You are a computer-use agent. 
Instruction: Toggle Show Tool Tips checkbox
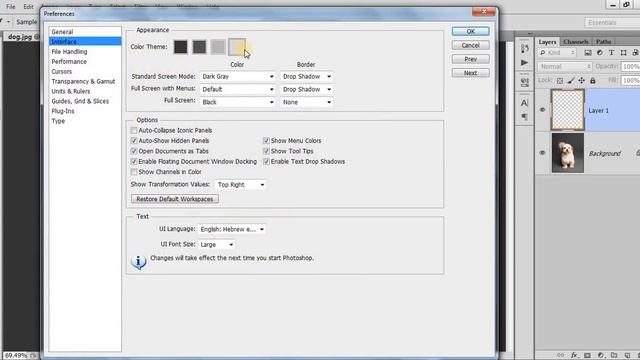coord(266,151)
